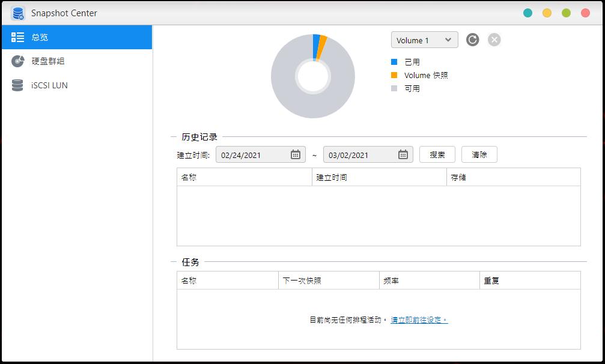Open the Volume 1 dropdown
The image size is (605, 364).
coord(424,40)
